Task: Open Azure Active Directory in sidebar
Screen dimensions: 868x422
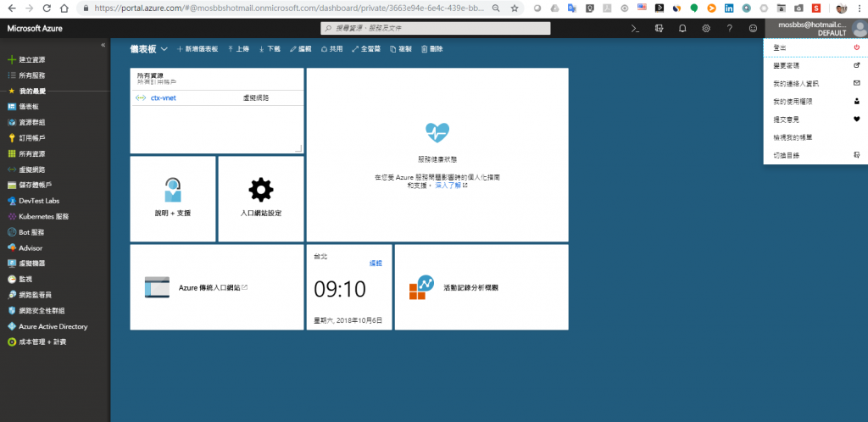Action: (x=53, y=326)
